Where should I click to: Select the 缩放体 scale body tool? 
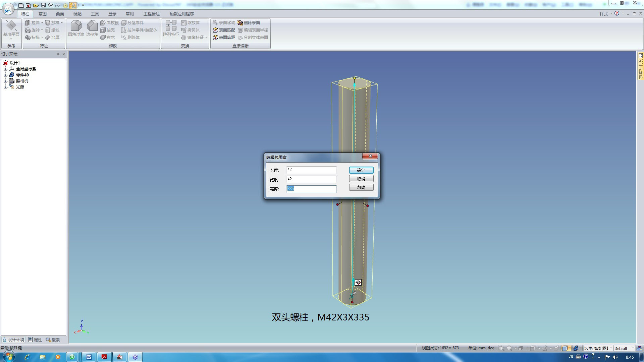click(190, 22)
